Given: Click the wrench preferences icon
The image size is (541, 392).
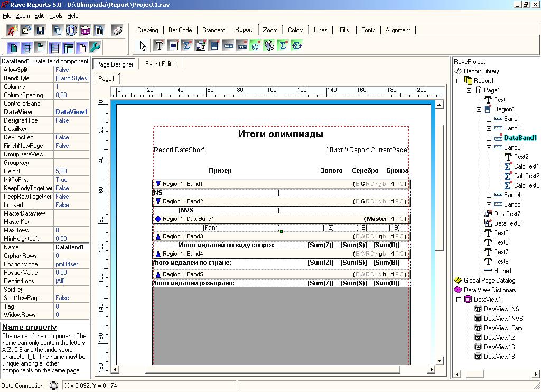Looking at the screenshot, I should pos(95,48).
